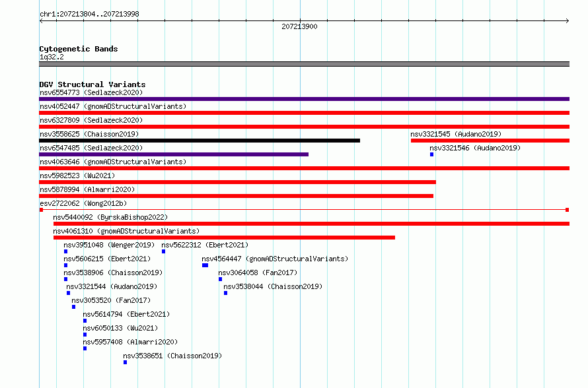The image size is (588, 388).
Task: Select the red nsv5440092 variant bar
Action: tap(312, 224)
